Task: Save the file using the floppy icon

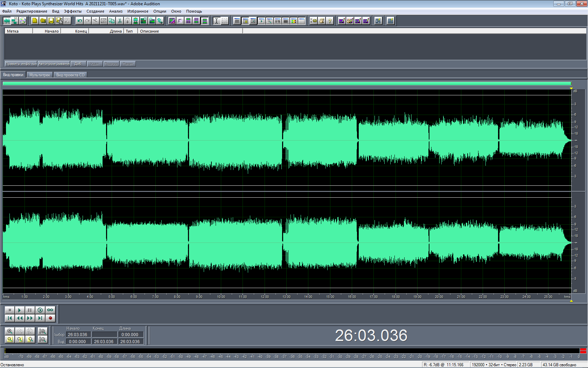Action: tap(51, 21)
